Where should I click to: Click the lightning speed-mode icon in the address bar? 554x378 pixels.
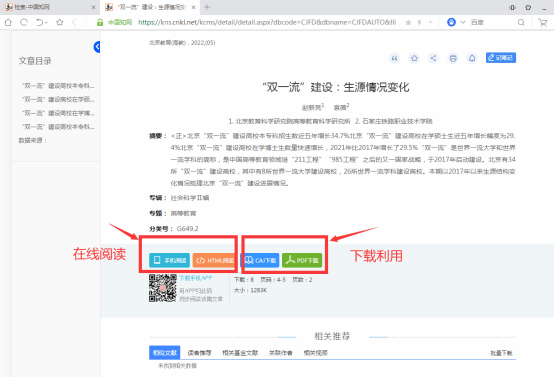[x=419, y=23]
